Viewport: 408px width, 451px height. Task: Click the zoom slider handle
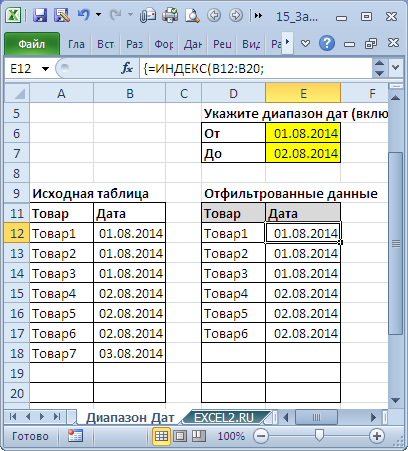(319, 435)
